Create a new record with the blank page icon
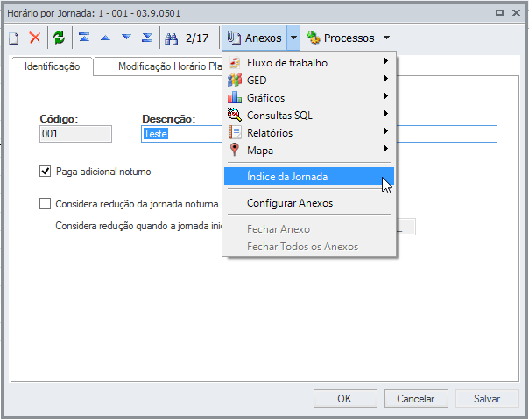This screenshot has width=529, height=420. (x=13, y=38)
